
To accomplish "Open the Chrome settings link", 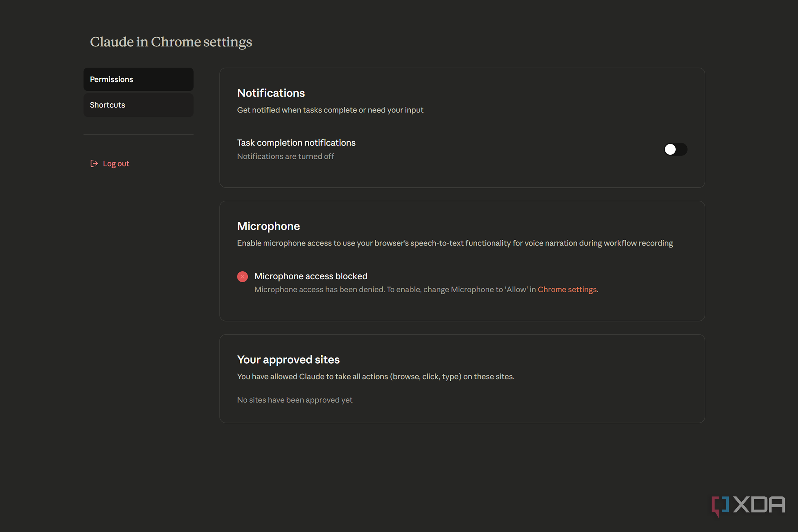I will click(567, 290).
